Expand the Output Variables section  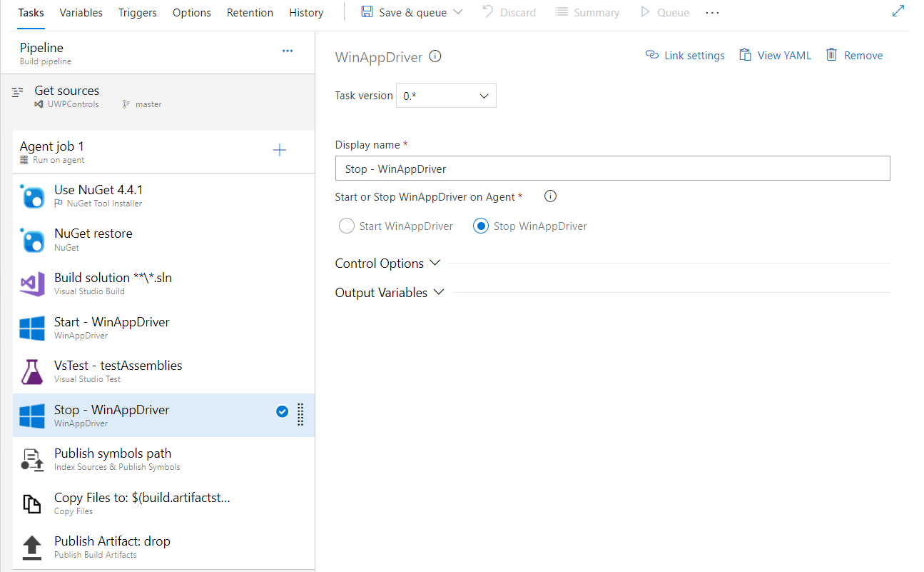click(390, 293)
